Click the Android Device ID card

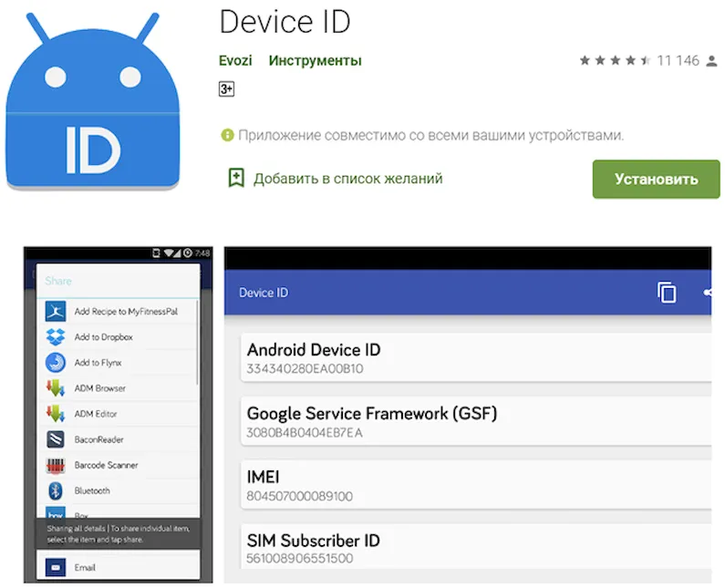coord(476,357)
